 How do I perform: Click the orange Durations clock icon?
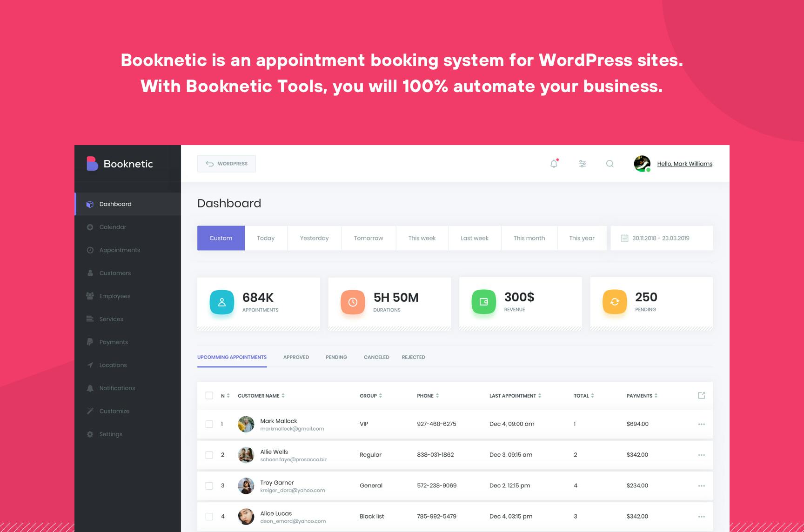(353, 302)
